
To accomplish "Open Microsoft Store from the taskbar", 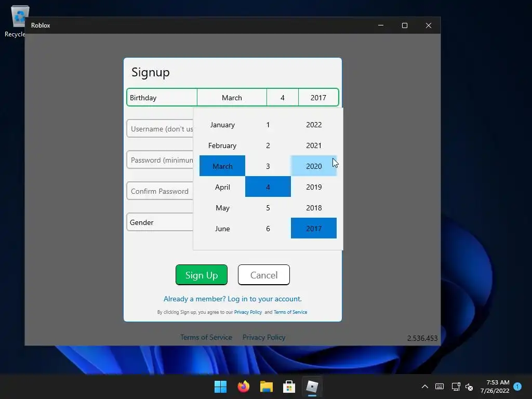I will 289,387.
